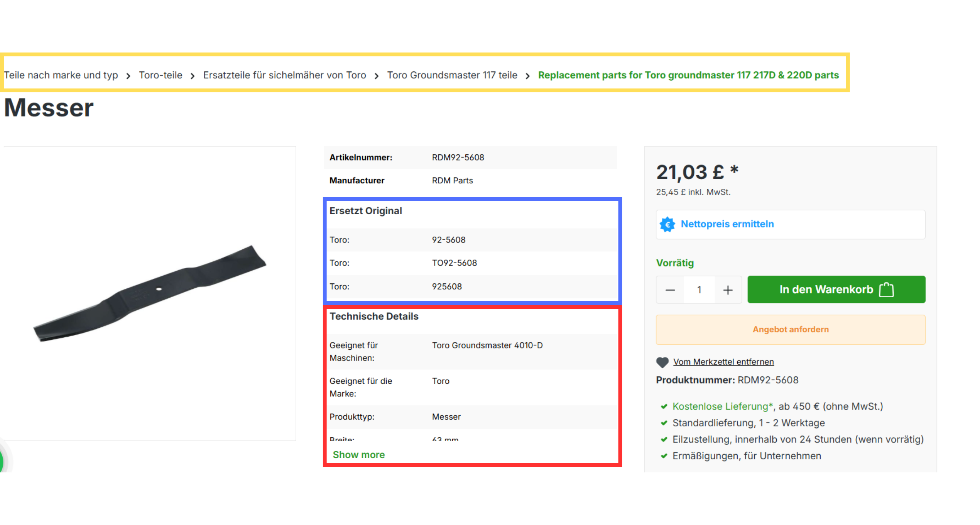Click Kostenlose Lieferung link
Screen dimensions: 980x525
723,406
